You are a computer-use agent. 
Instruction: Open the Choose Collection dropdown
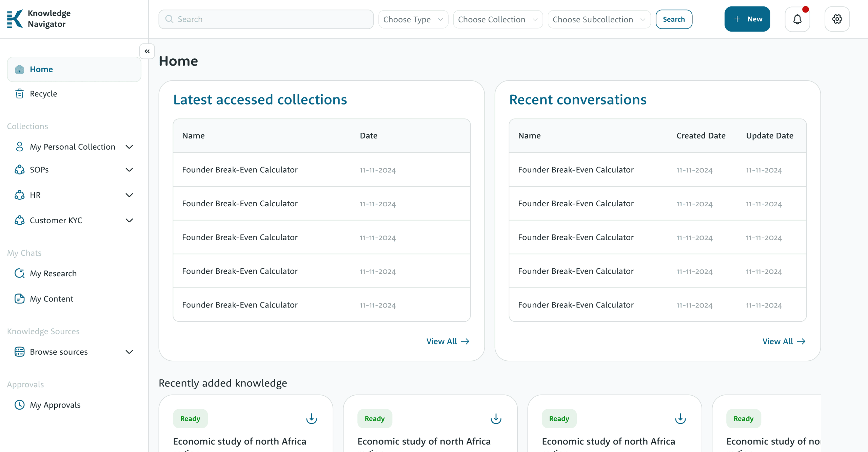point(497,19)
